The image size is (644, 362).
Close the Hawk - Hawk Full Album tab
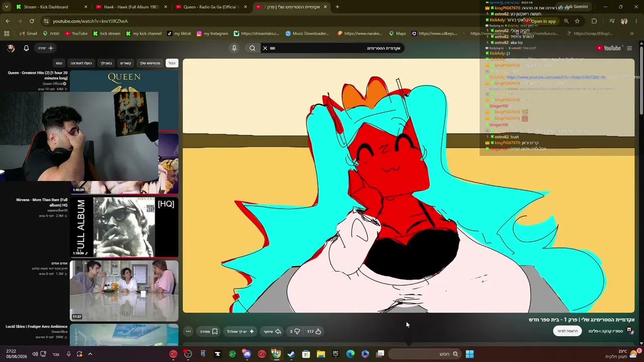pos(166,7)
